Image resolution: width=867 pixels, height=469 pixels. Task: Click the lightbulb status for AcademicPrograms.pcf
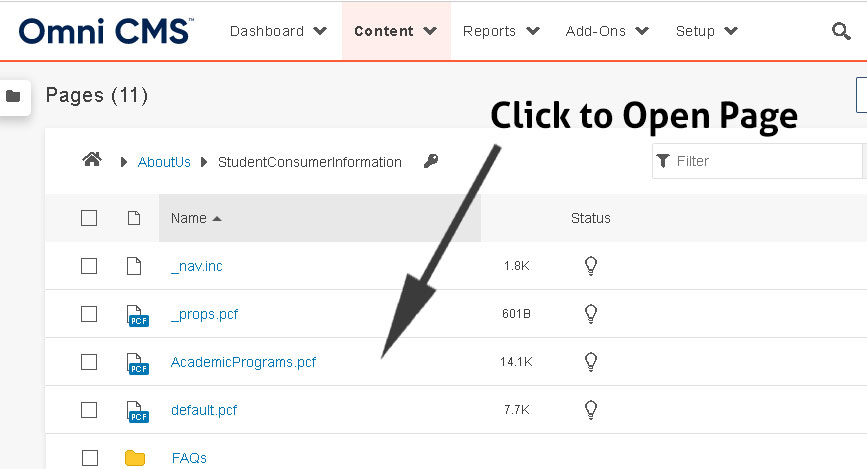coord(591,362)
